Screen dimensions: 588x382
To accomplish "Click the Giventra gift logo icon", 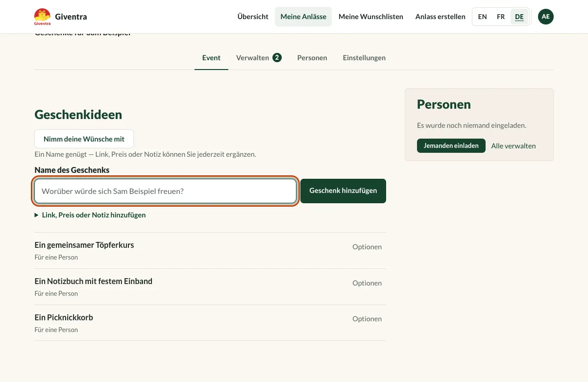I will (x=43, y=17).
